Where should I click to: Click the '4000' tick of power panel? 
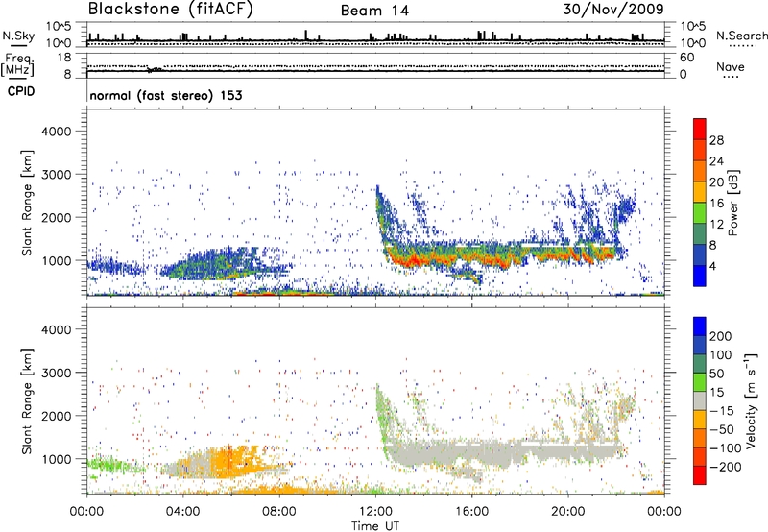pyautogui.click(x=57, y=132)
